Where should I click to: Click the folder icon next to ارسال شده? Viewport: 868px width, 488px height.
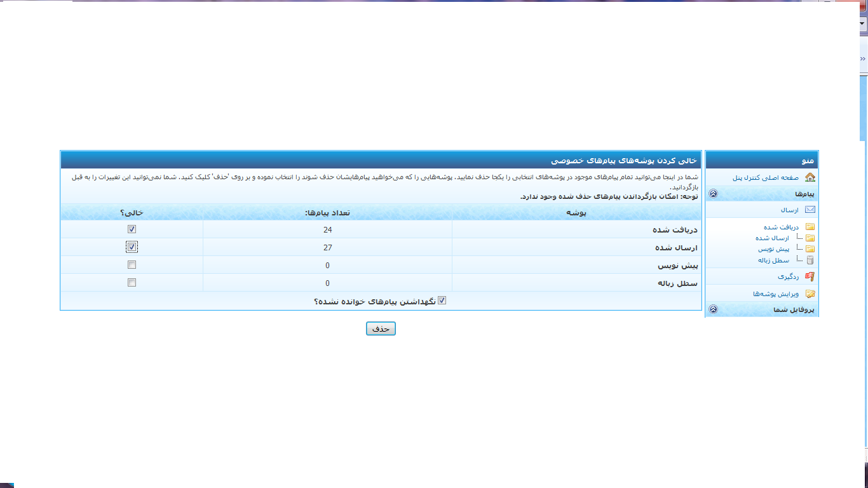click(810, 238)
